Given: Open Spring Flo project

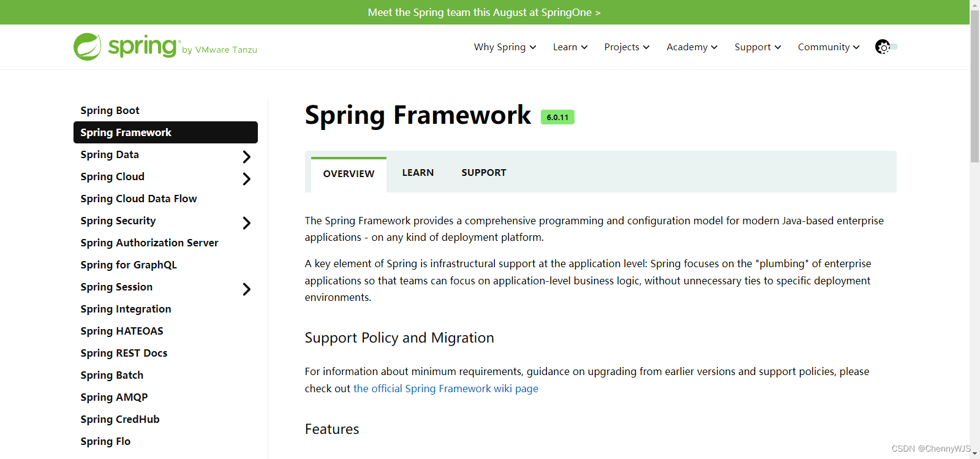Looking at the screenshot, I should click(x=105, y=441).
